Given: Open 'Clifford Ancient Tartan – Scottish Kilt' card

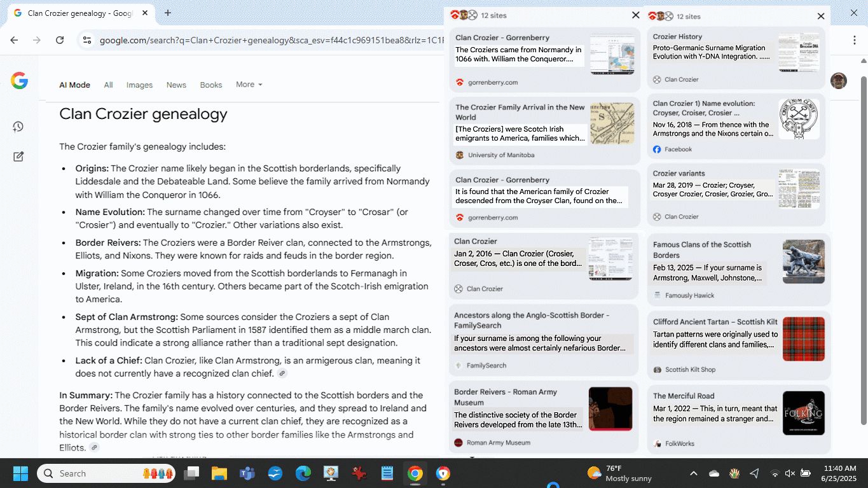Looking at the screenshot, I should 739,346.
